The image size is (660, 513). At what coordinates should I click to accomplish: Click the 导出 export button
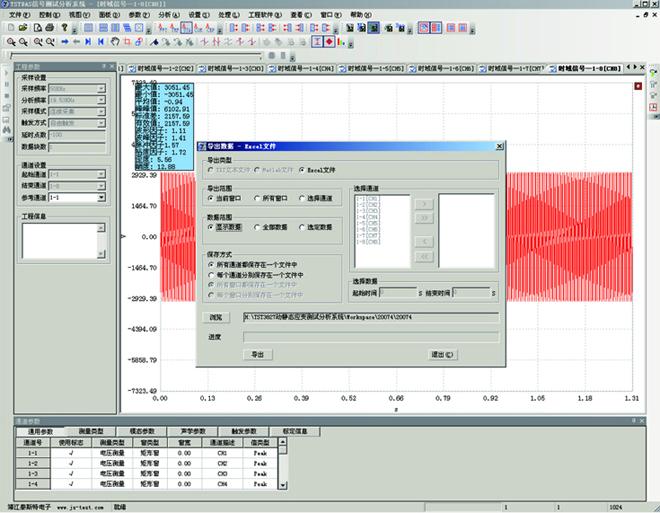(x=257, y=354)
